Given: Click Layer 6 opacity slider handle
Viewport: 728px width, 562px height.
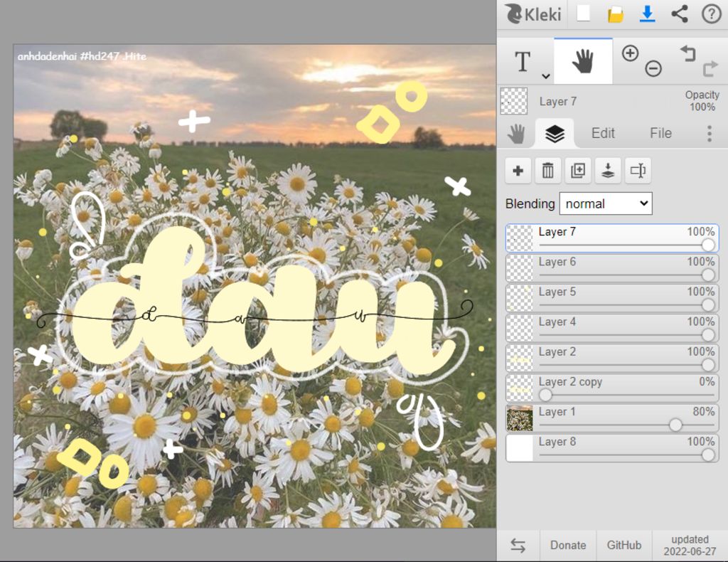Looking at the screenshot, I should pyautogui.click(x=708, y=275).
